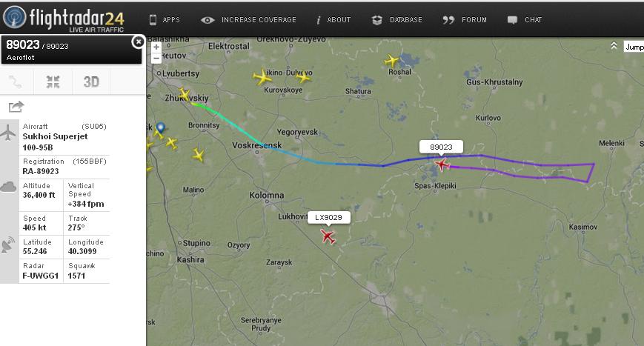The height and width of the screenshot is (346, 644).
Task: Toggle the compress/fit view icon
Action: (x=53, y=81)
